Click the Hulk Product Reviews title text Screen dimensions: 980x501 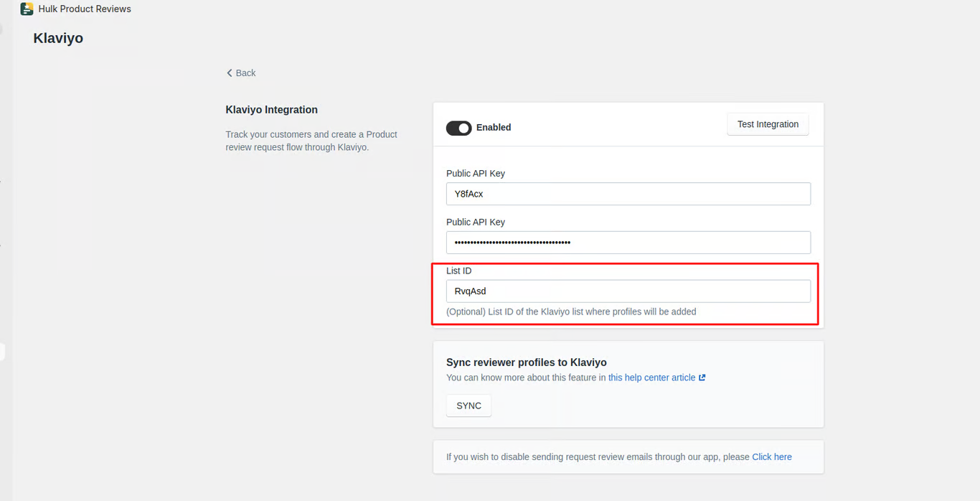85,9
